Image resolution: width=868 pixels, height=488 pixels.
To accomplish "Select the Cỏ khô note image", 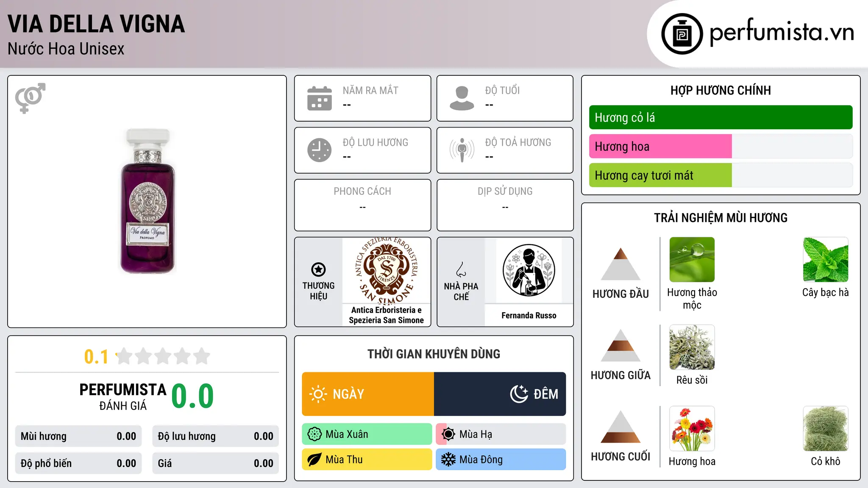I will click(x=826, y=429).
